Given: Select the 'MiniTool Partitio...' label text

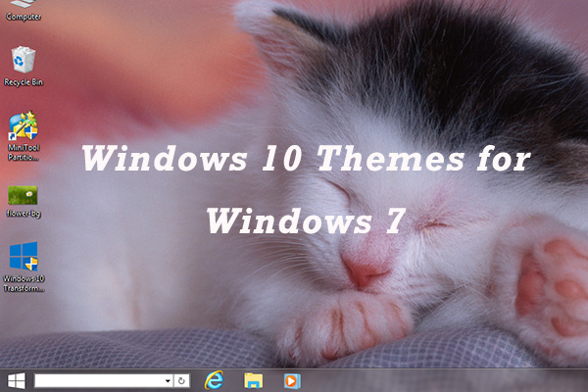Looking at the screenshot, I should (24, 152).
